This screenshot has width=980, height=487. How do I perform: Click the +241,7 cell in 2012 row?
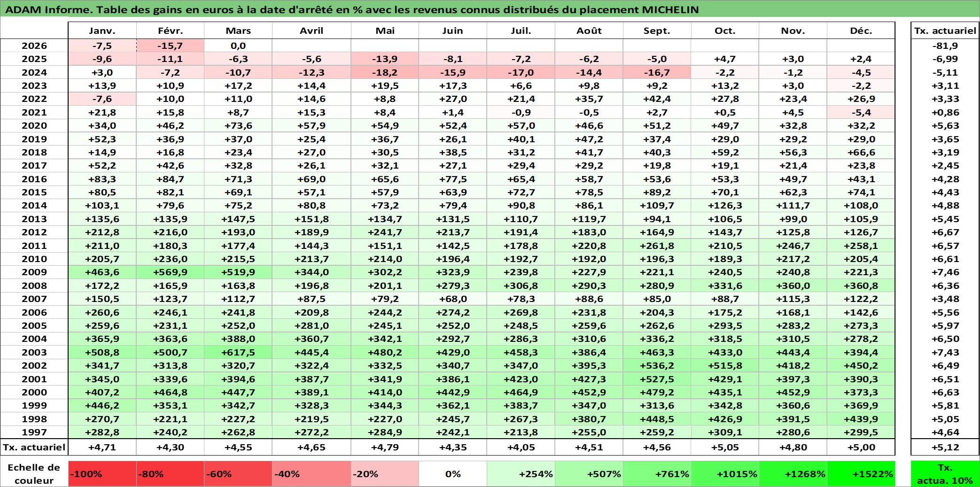pos(385,232)
